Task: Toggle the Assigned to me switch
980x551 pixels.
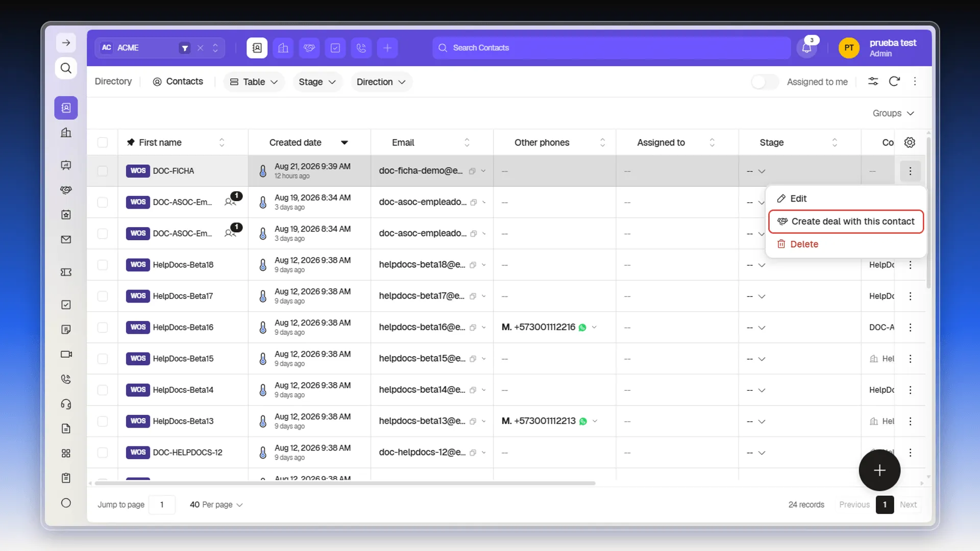Action: [765, 82]
